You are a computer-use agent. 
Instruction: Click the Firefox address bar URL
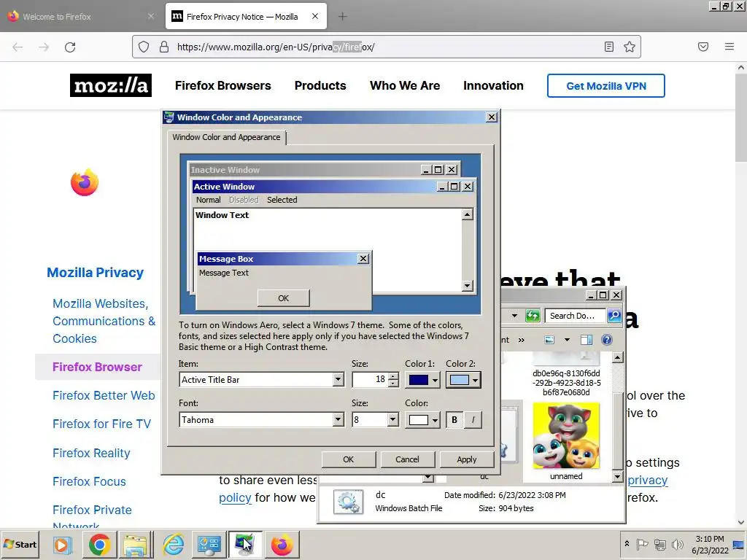coord(276,47)
